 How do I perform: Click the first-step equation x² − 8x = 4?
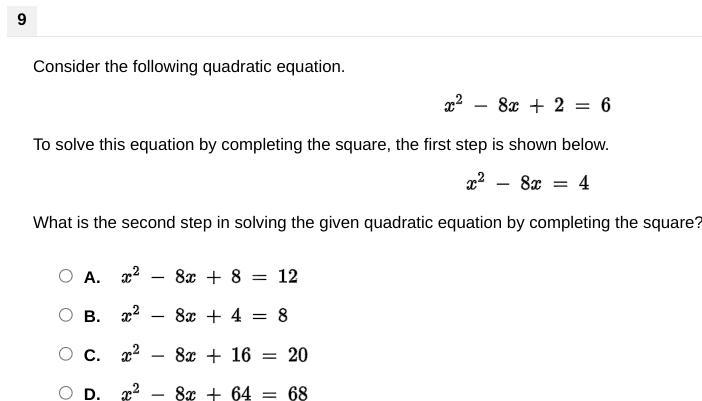pos(528,183)
